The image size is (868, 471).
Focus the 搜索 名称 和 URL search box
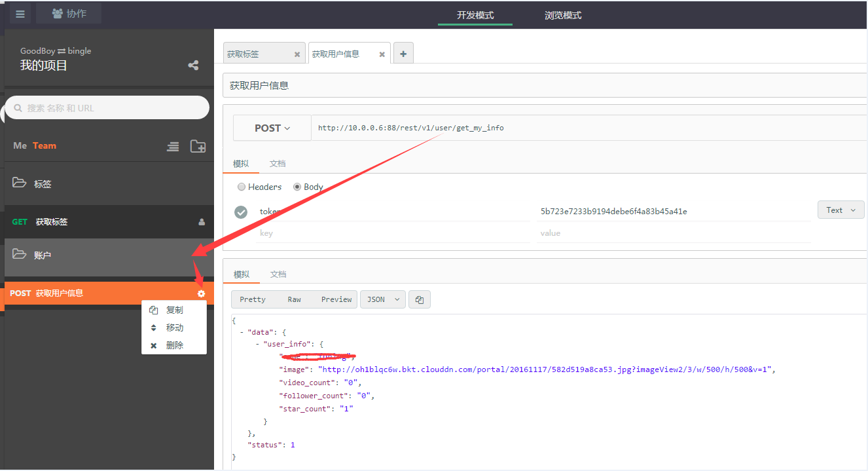click(107, 107)
